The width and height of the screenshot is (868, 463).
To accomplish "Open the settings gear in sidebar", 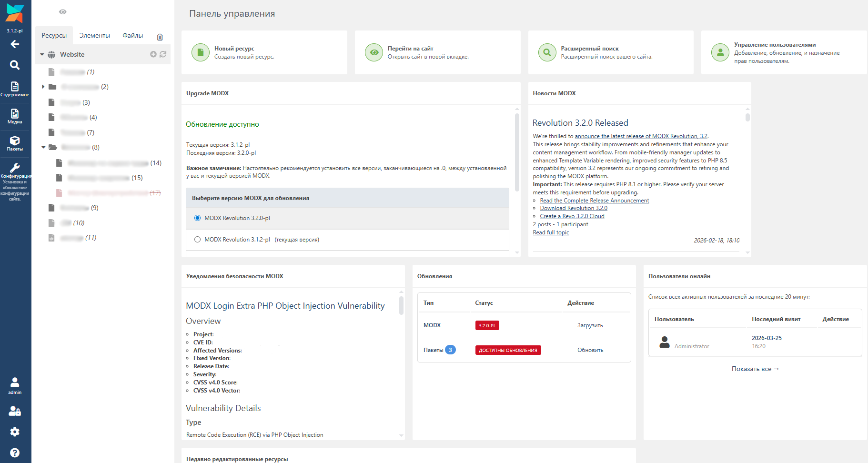I will pyautogui.click(x=15, y=432).
